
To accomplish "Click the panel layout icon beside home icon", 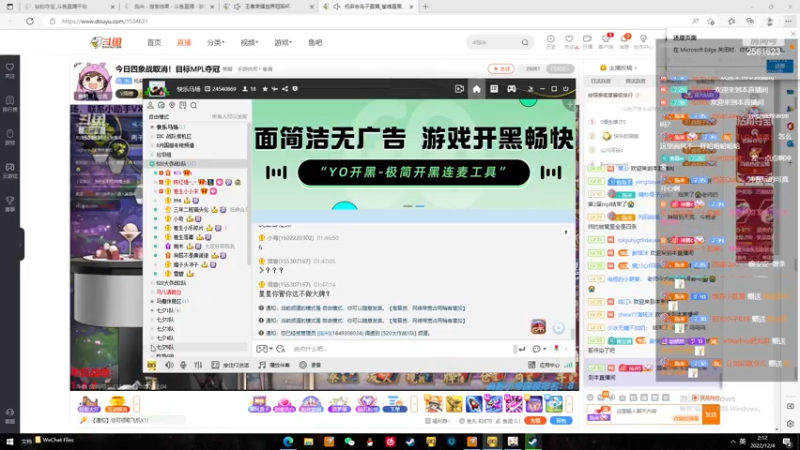I will pyautogui.click(x=494, y=89).
